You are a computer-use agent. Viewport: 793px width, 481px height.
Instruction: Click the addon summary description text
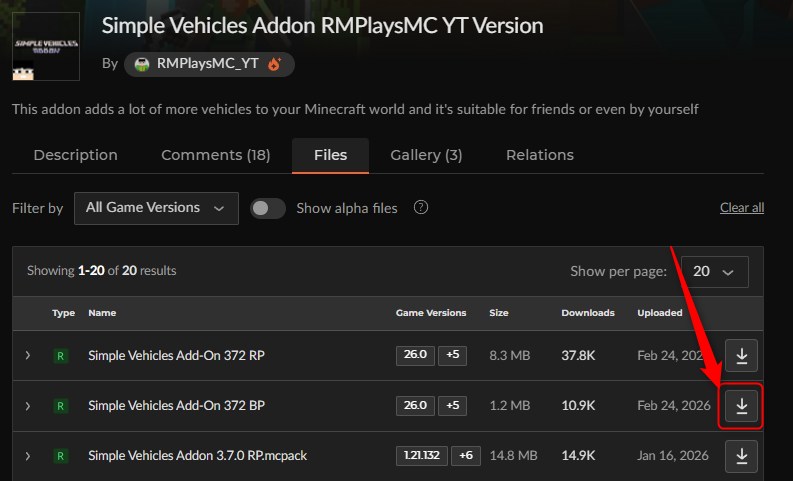[x=355, y=109]
